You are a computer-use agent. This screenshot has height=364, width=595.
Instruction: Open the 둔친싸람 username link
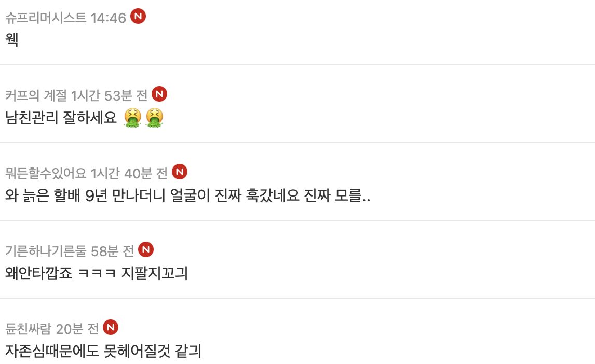tap(28, 329)
